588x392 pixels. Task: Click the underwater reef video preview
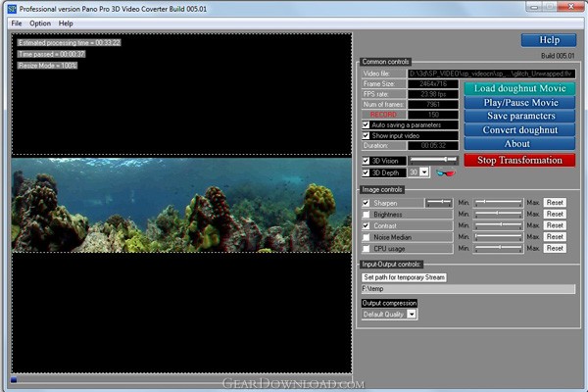[x=181, y=205]
